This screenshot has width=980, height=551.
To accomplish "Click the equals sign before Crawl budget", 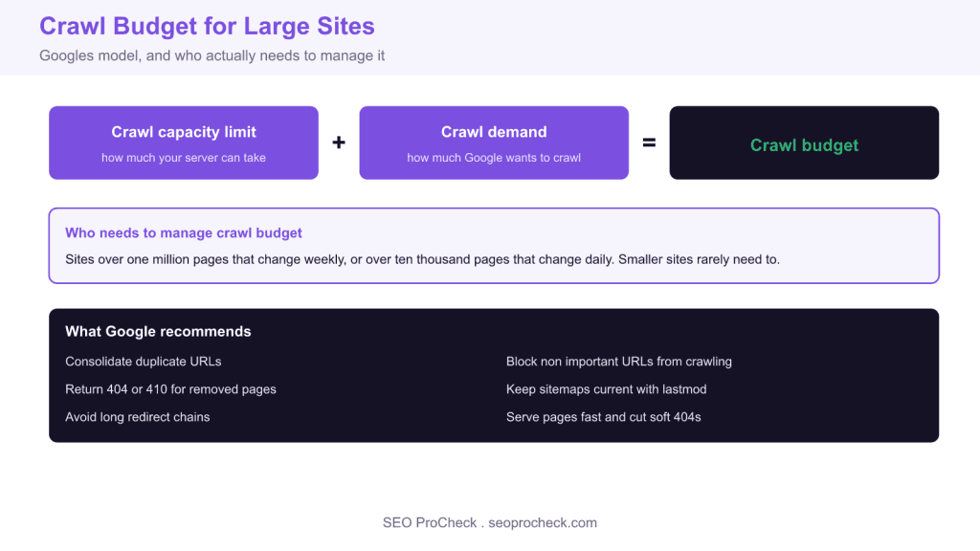I will tap(650, 143).
